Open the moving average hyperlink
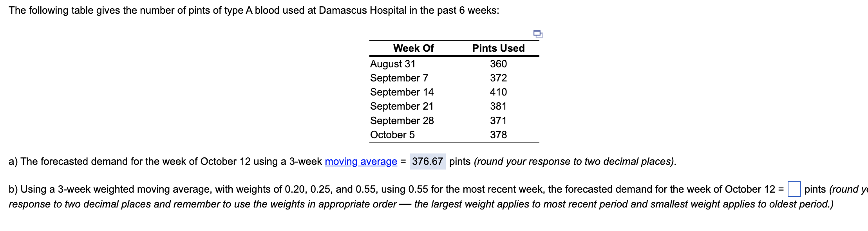The height and width of the screenshot is (231, 868). click(360, 161)
